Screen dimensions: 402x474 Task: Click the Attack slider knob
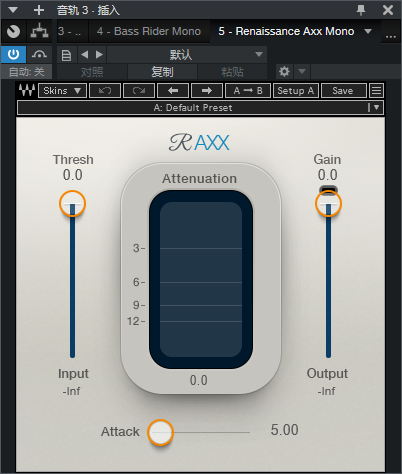pyautogui.click(x=160, y=432)
